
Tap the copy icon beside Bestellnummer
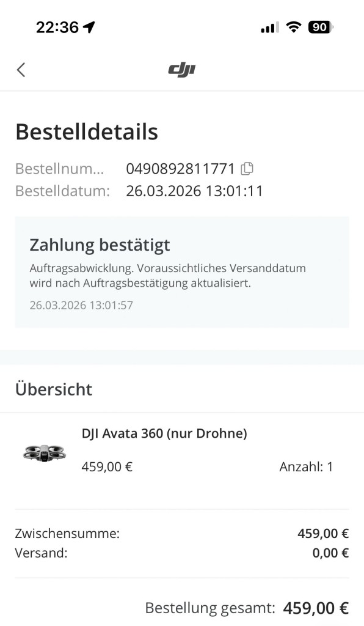point(247,169)
